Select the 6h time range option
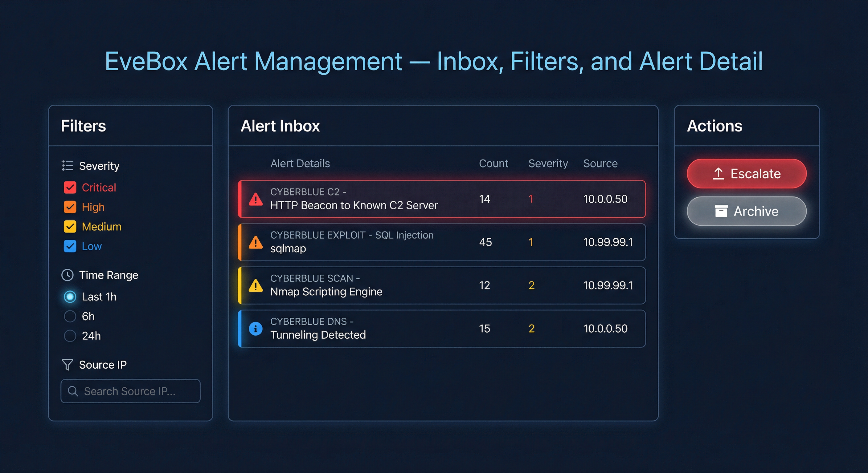 [70, 316]
